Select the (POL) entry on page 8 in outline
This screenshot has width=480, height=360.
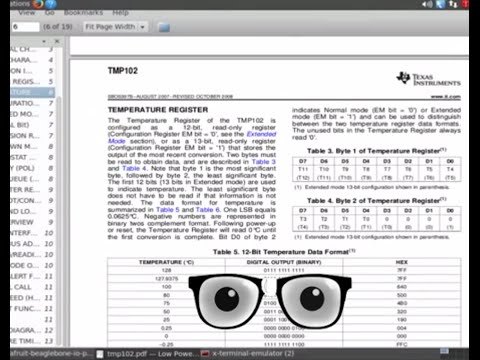coord(32,168)
